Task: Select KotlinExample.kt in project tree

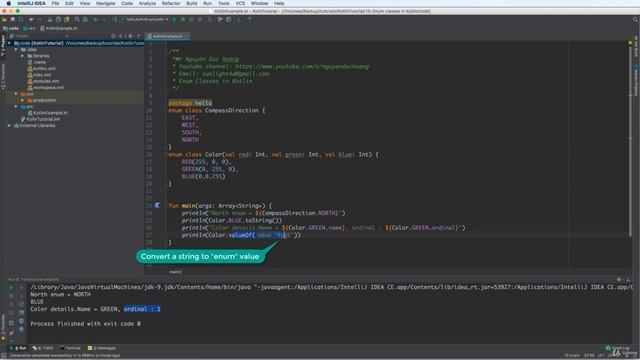Action: coord(47,113)
